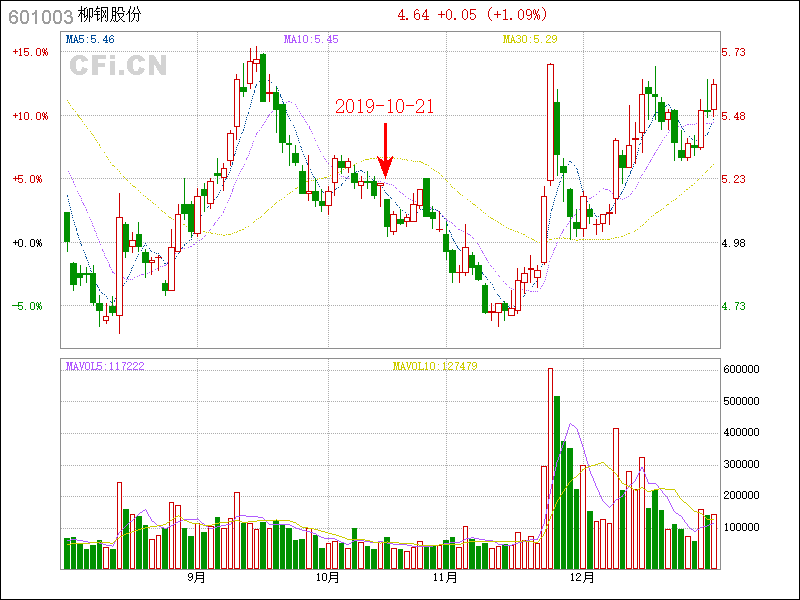Click the stock code 601003
This screenshot has width=800, height=600.
coord(41,17)
